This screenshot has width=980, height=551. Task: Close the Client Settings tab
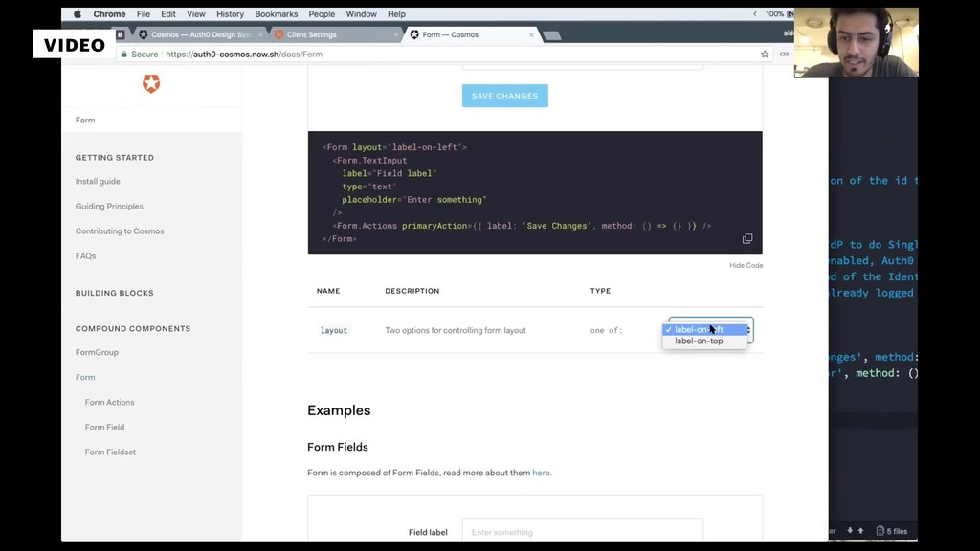pos(395,35)
